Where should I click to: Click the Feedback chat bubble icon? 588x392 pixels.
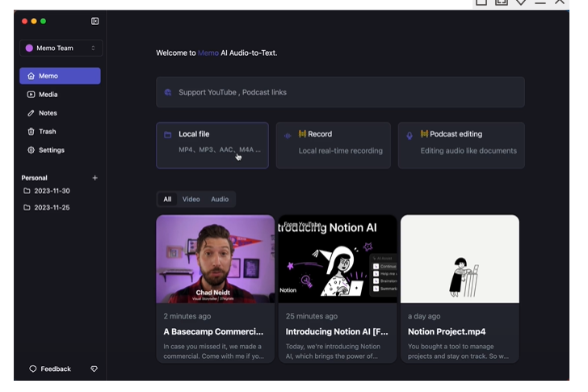coord(33,369)
